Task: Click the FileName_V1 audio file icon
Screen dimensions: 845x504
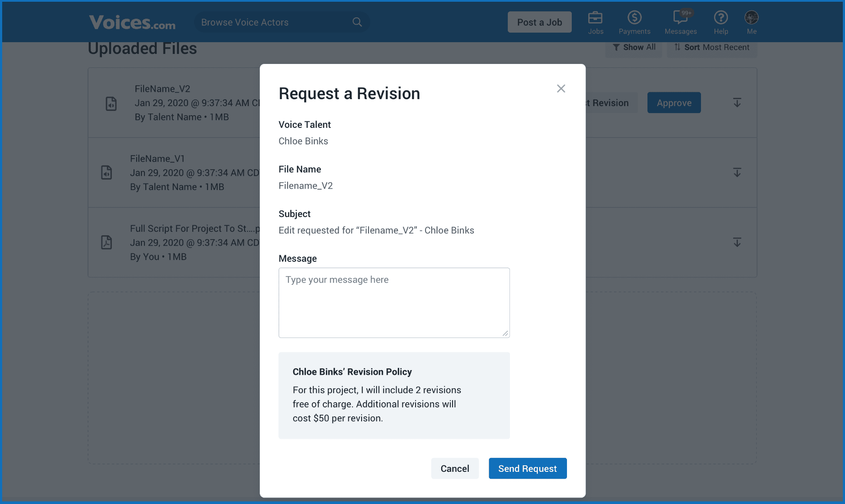Action: [107, 173]
